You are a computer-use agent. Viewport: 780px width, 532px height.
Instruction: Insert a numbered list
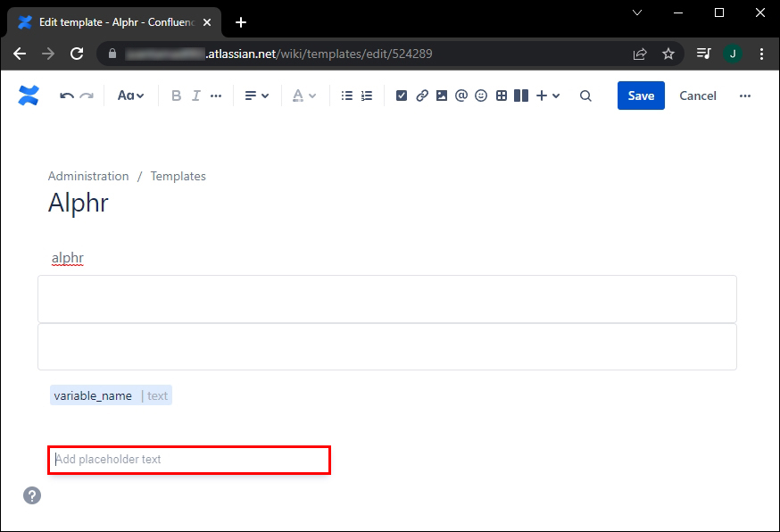[367, 96]
